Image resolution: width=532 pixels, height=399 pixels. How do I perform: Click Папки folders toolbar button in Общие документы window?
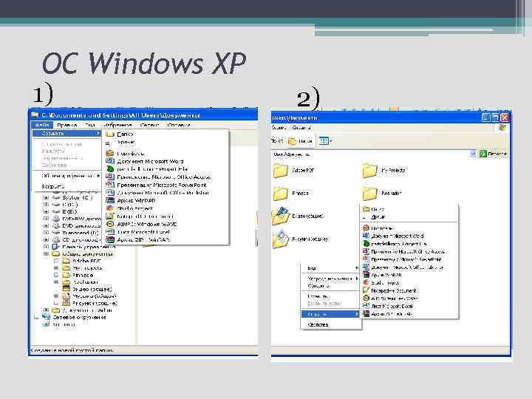(300, 141)
